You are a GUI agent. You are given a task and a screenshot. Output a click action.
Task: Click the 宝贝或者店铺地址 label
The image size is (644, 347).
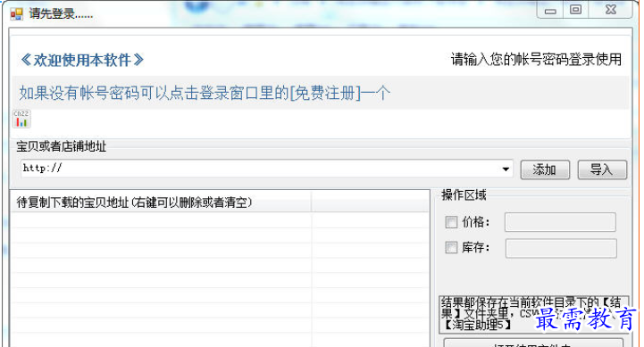pyautogui.click(x=62, y=146)
